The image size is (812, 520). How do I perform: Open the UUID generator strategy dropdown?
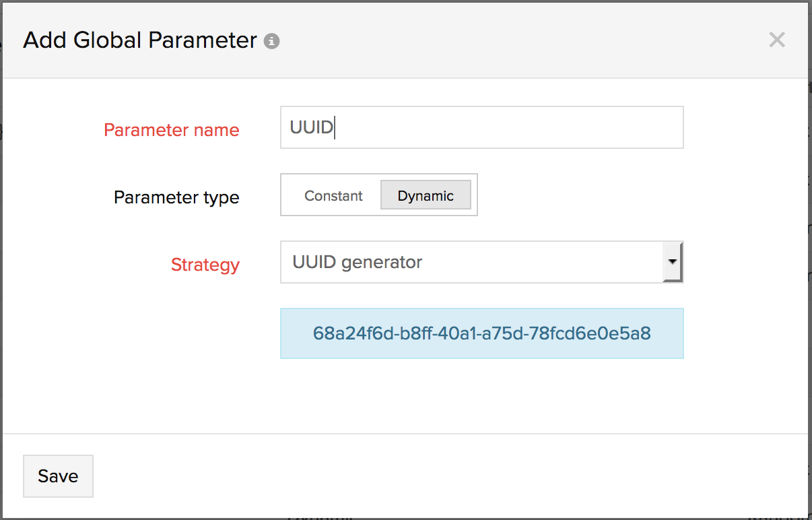point(471,262)
